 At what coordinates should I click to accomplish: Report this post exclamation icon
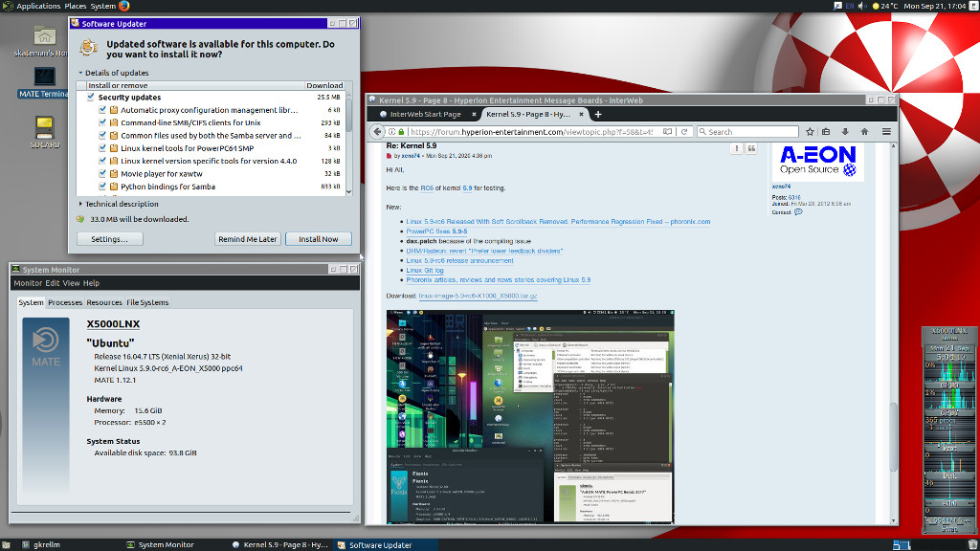tap(736, 148)
